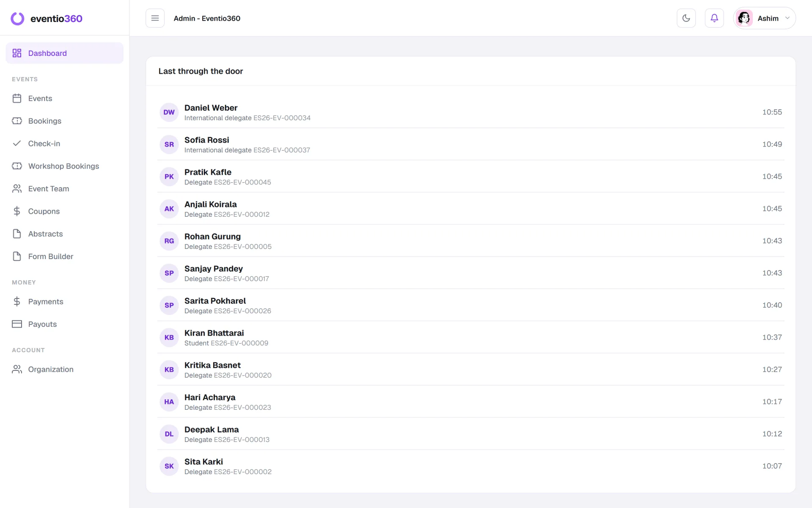This screenshot has width=812, height=508.
Task: Open the Payments label
Action: 46,301
